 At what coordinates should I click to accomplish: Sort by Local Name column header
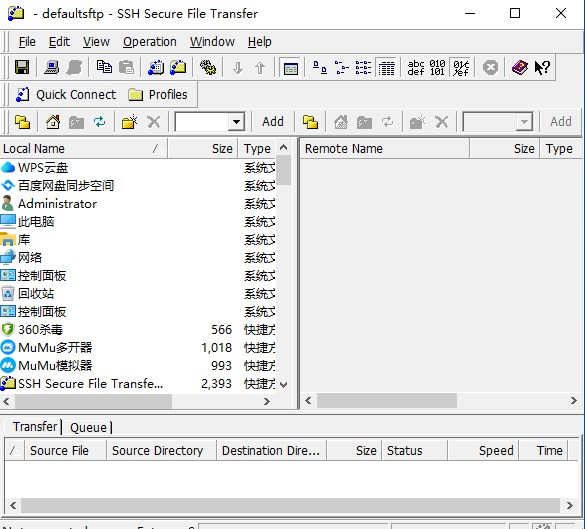click(84, 148)
